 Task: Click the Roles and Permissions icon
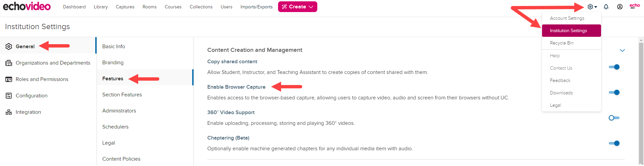[x=9, y=79]
